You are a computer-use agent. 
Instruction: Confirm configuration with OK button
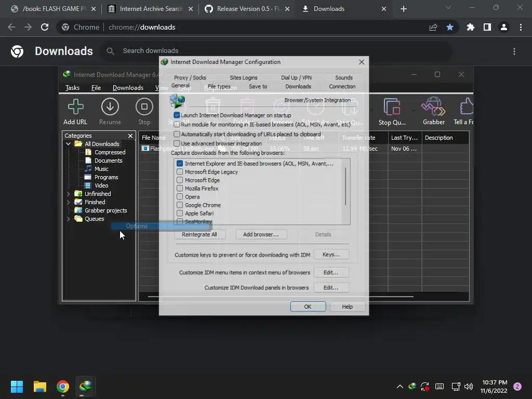coord(308,307)
